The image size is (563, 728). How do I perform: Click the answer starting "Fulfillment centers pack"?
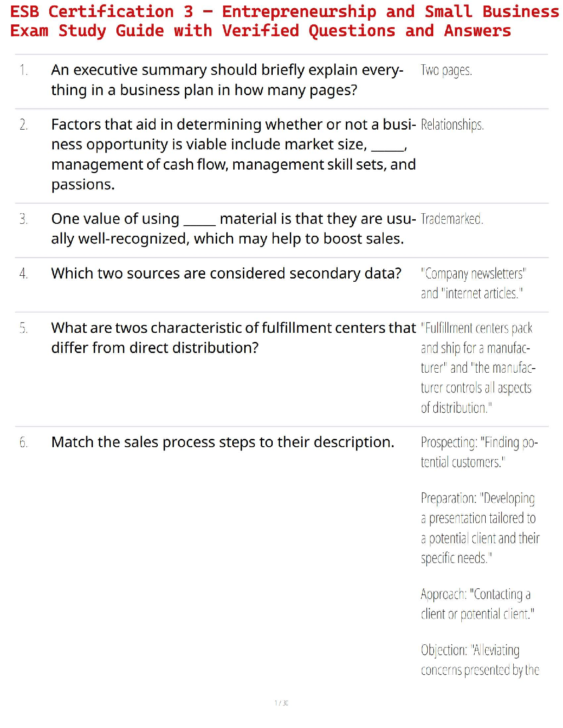pos(477,368)
